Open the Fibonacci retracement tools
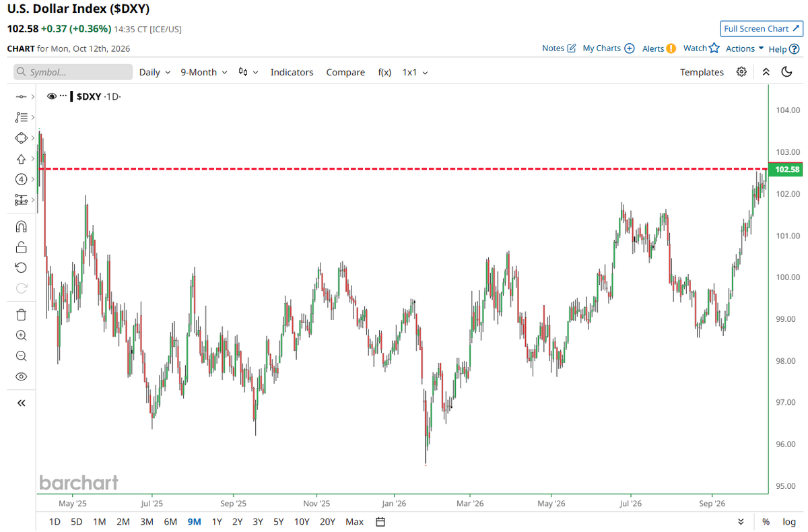 21,117
